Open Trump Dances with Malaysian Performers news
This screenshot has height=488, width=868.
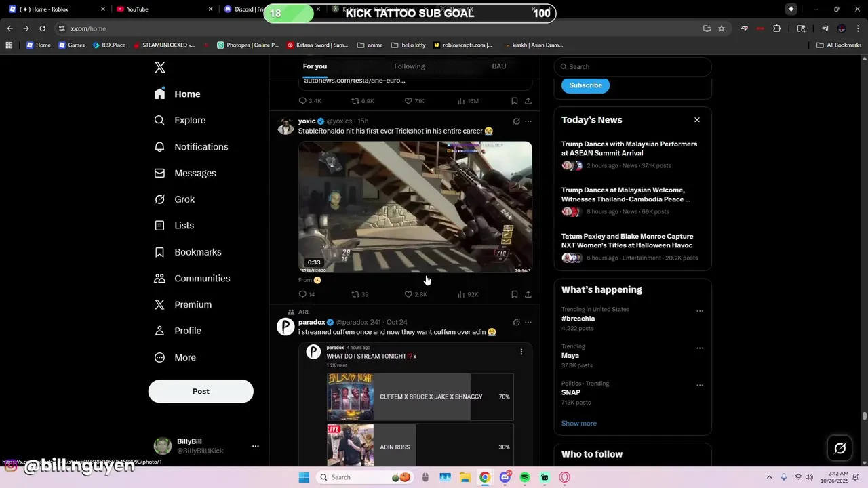[x=629, y=148]
